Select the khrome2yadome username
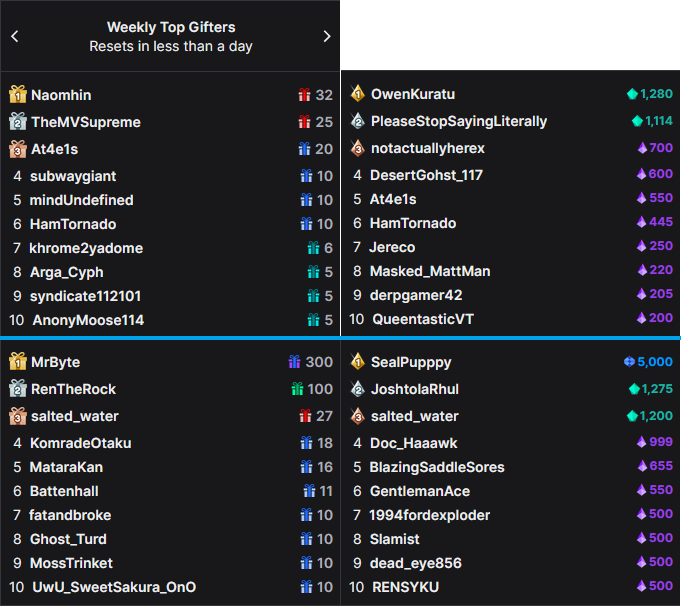The image size is (681, 606). 86,248
